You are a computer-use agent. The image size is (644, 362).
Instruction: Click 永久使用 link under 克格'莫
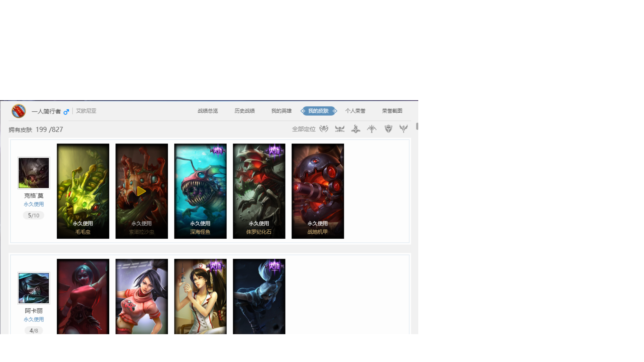pyautogui.click(x=34, y=204)
